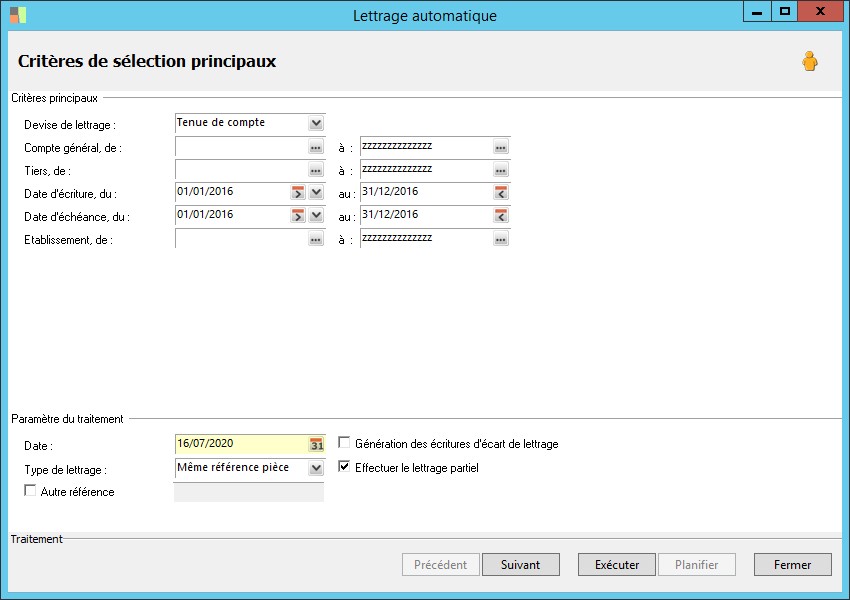Expand the Devise de lettrage dropdown
The width and height of the screenshot is (850, 600).
pos(316,123)
